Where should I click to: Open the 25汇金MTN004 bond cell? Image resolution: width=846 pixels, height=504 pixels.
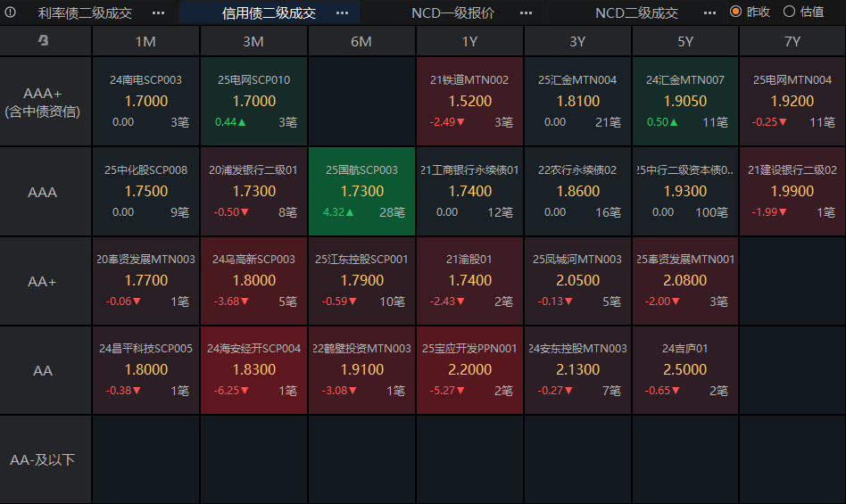[x=577, y=102]
